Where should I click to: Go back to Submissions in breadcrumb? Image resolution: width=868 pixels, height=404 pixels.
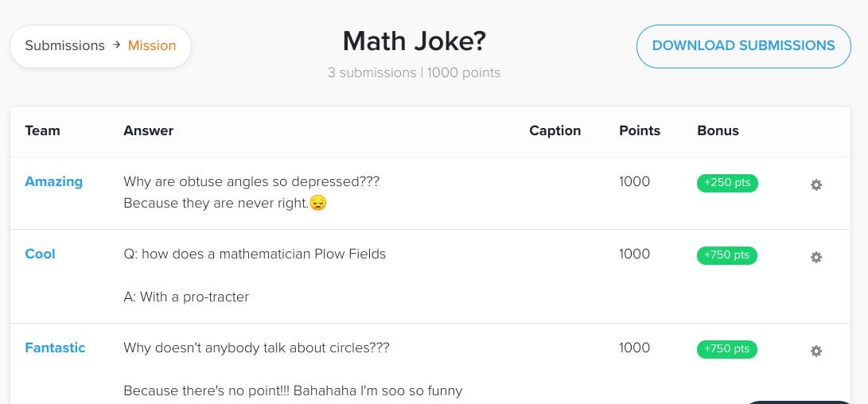coord(64,45)
